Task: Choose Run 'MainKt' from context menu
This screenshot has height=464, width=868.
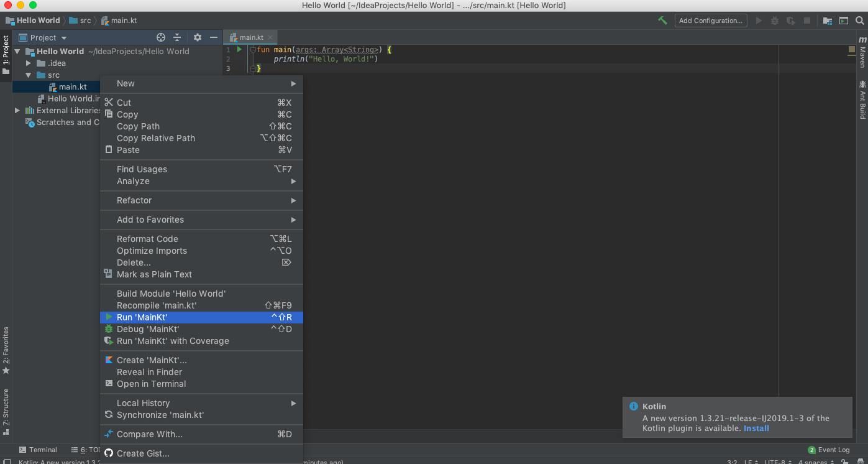Action: [x=201, y=317]
